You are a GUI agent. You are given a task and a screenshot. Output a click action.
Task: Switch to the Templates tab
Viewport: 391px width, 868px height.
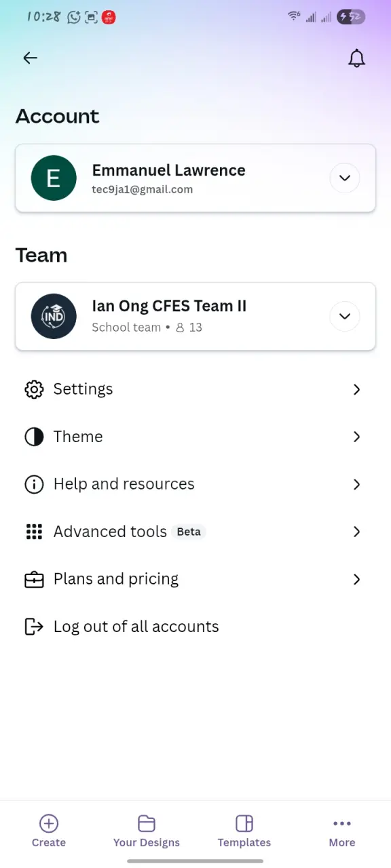pyautogui.click(x=244, y=831)
